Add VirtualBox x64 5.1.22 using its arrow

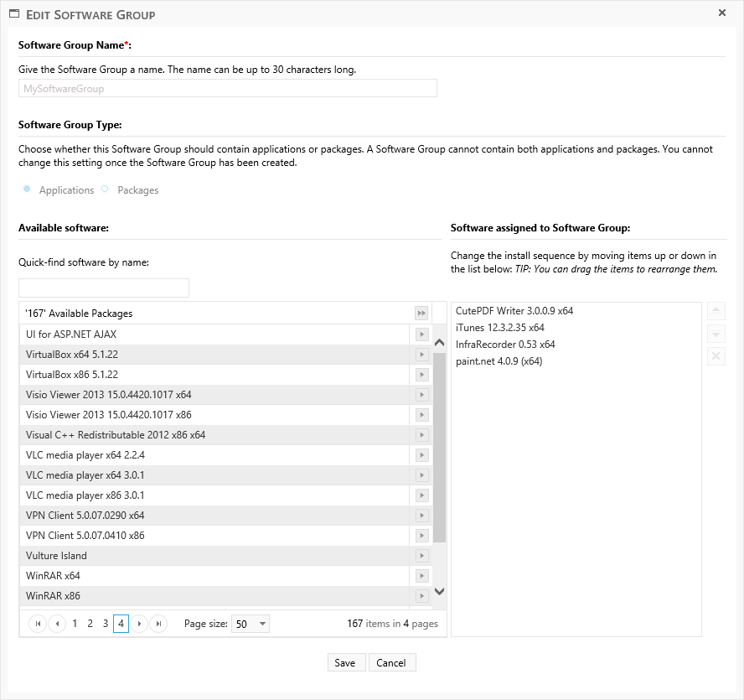point(422,355)
